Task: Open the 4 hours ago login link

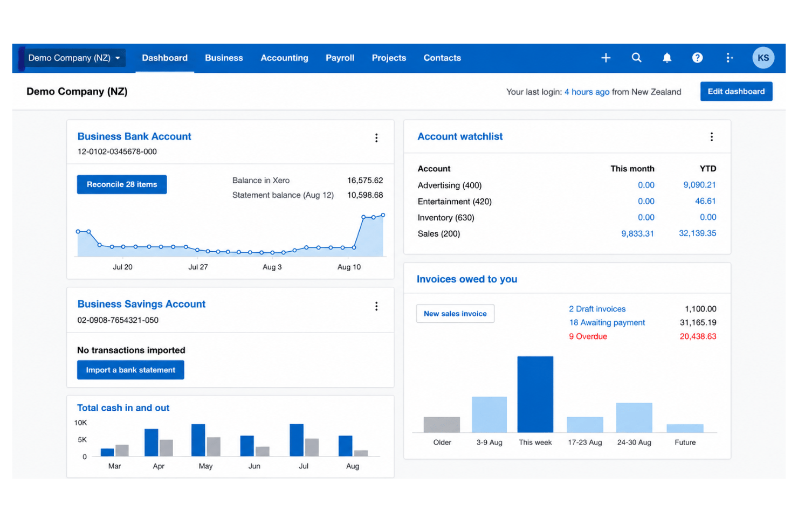Action: pyautogui.click(x=587, y=92)
